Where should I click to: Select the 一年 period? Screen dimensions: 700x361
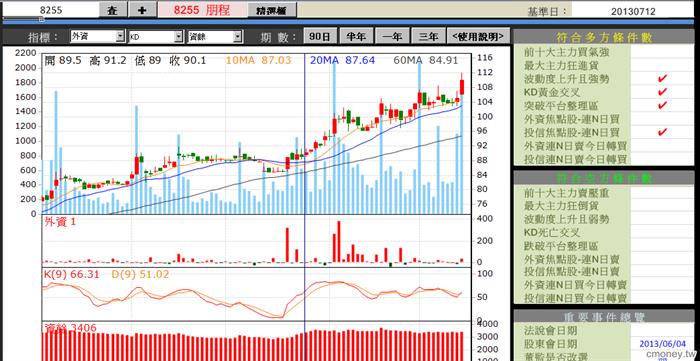pos(392,37)
